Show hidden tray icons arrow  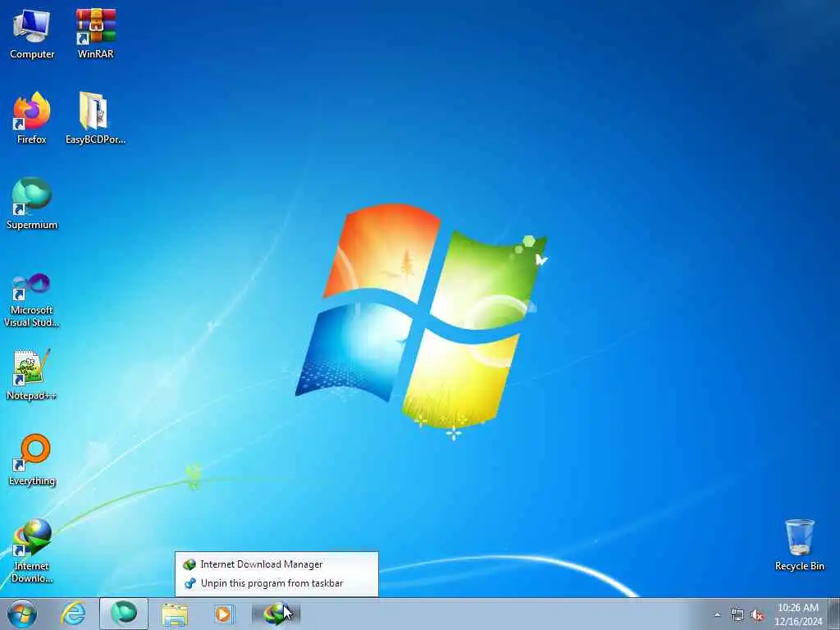pos(717,615)
